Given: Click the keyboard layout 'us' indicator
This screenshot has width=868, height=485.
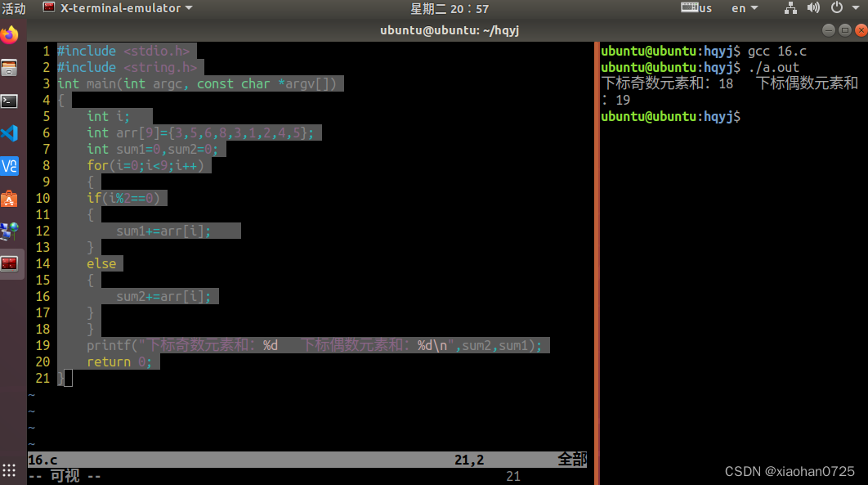Looking at the screenshot, I should 696,8.
